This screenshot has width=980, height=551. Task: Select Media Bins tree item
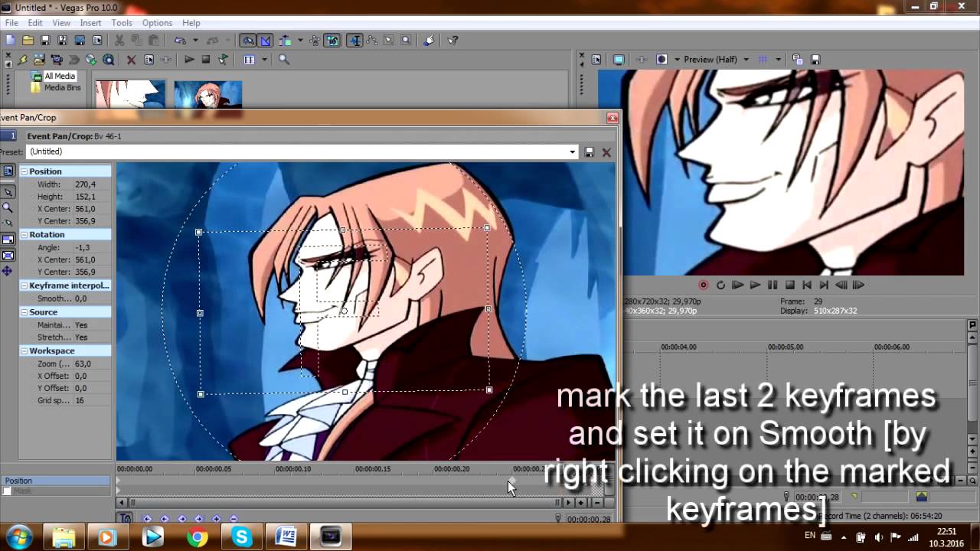[61, 87]
